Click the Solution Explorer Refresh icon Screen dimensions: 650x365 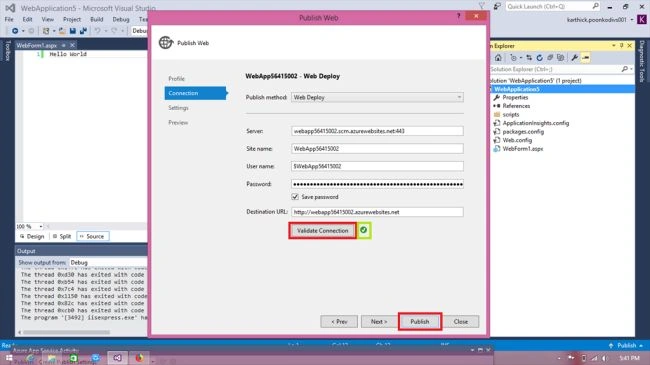(539, 58)
